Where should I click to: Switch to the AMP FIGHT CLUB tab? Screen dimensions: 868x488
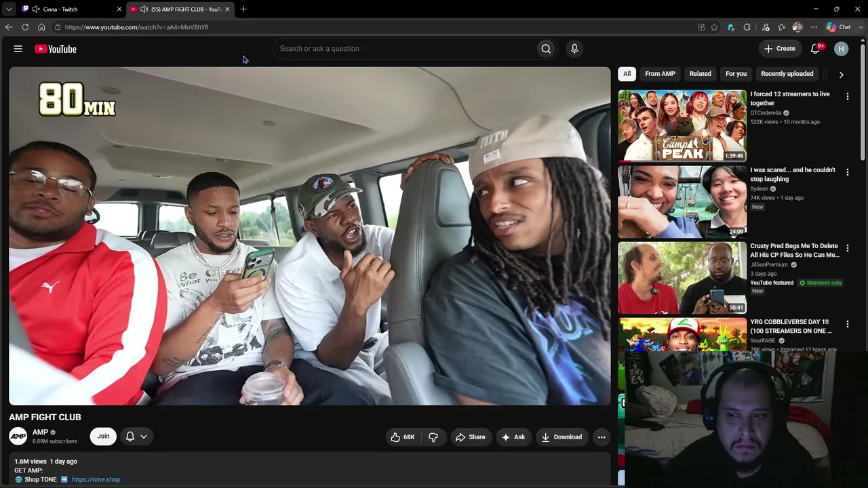click(x=180, y=9)
